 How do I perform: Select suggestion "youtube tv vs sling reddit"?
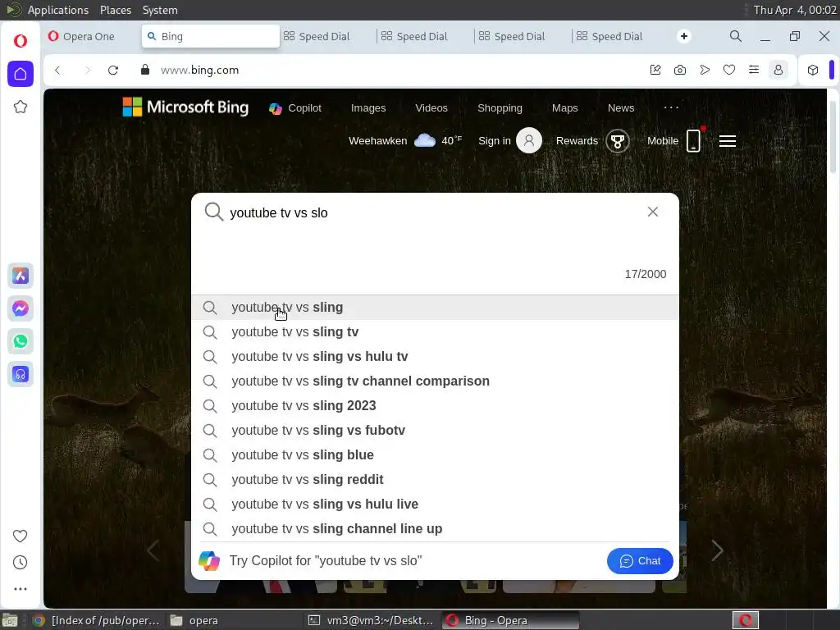coord(435,480)
